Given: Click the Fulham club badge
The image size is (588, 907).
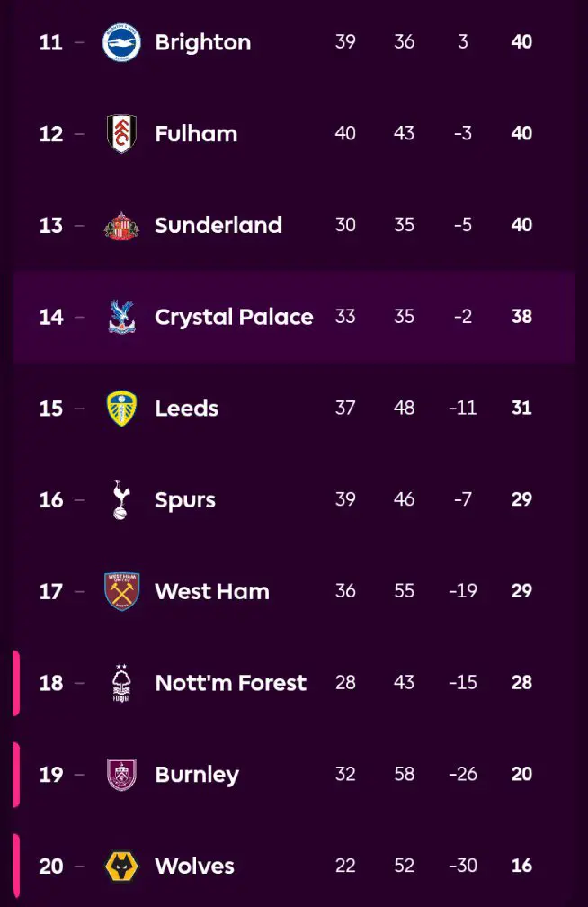Looking at the screenshot, I should pyautogui.click(x=121, y=134).
